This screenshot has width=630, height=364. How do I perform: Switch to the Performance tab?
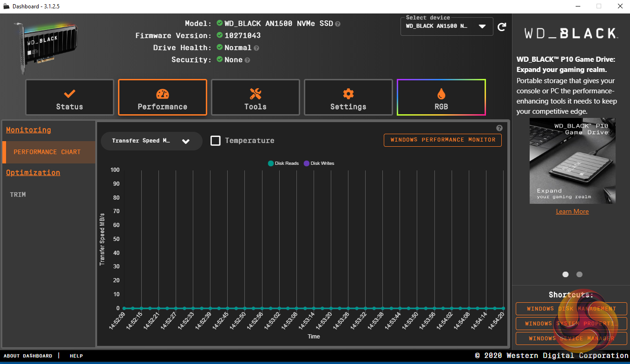point(163,97)
